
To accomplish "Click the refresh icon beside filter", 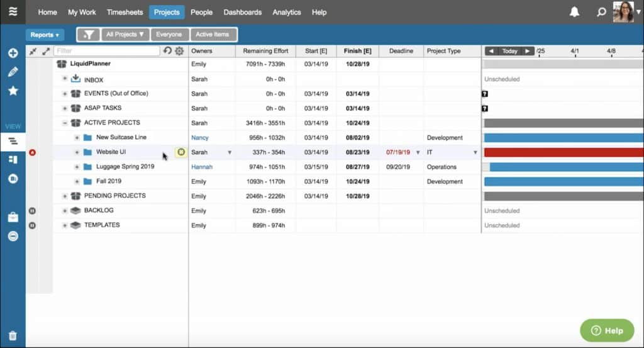I will coord(167,50).
